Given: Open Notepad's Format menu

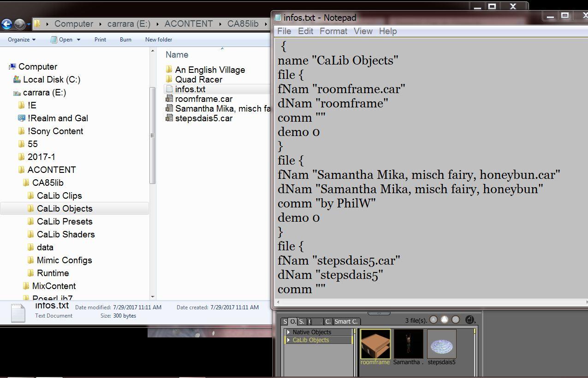Looking at the screenshot, I should [x=333, y=31].
